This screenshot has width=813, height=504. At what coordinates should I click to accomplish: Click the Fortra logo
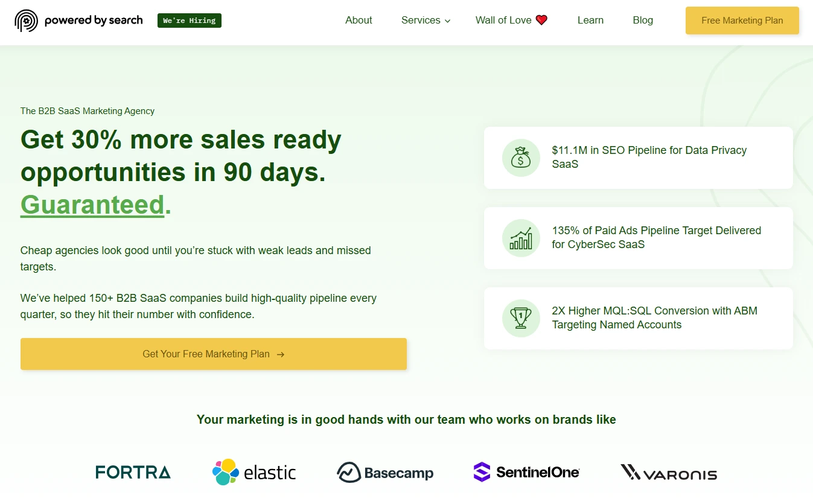[133, 472]
